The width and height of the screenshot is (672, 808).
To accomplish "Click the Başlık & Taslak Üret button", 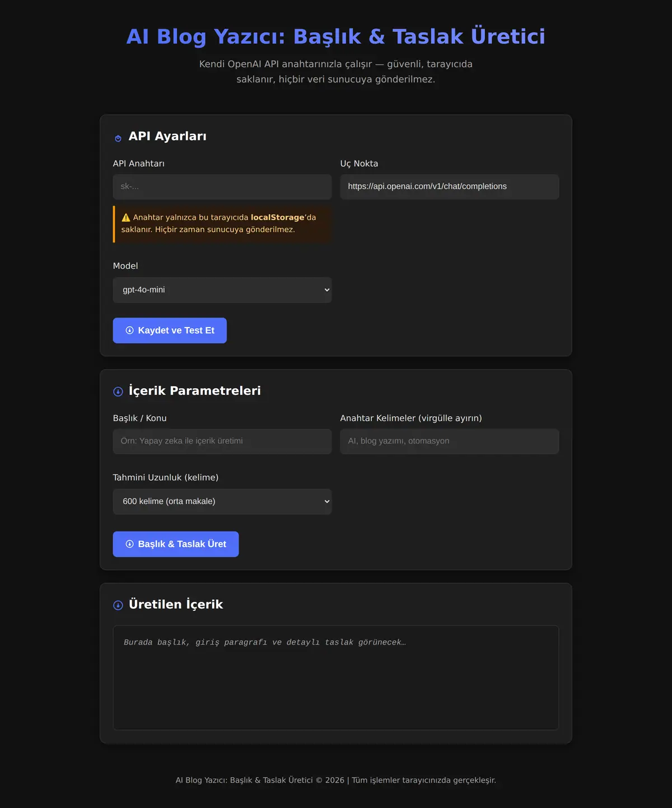I will (x=176, y=544).
